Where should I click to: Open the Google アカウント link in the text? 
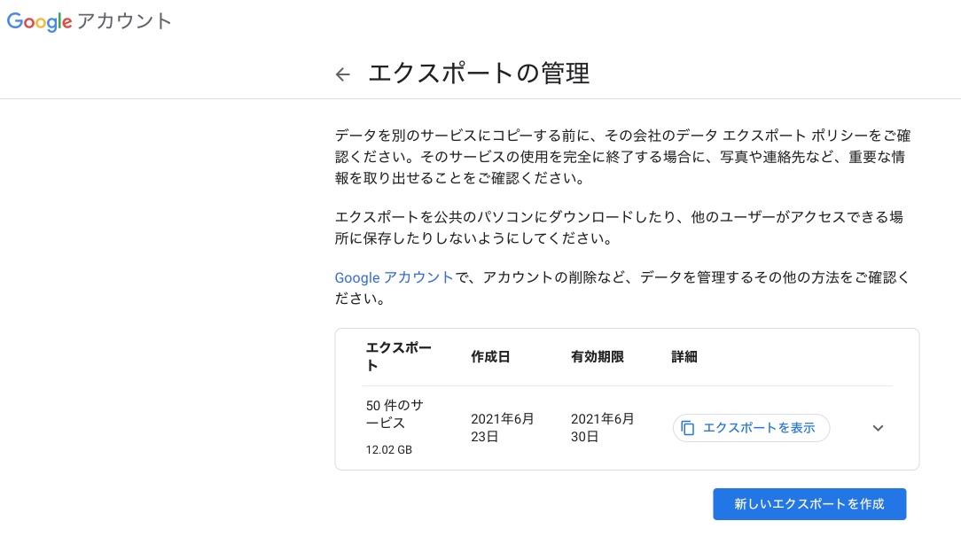click(x=394, y=277)
